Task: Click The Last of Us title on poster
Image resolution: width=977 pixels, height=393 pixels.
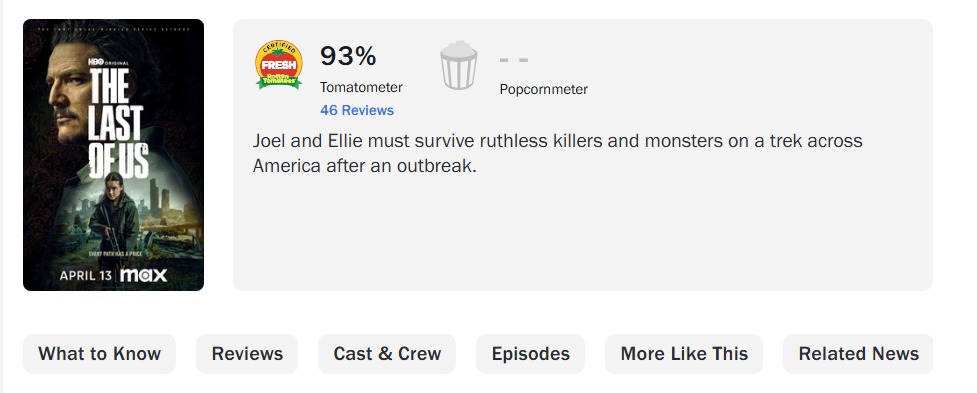Action: point(118,123)
